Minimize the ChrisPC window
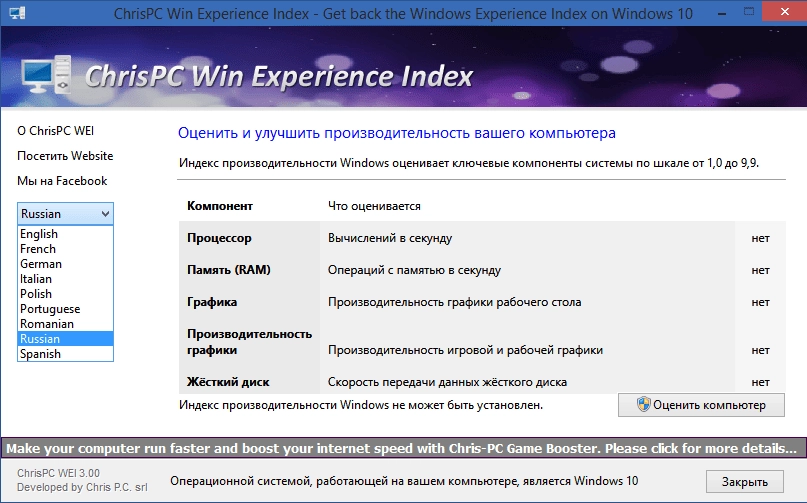The width and height of the screenshot is (807, 503). coord(723,13)
